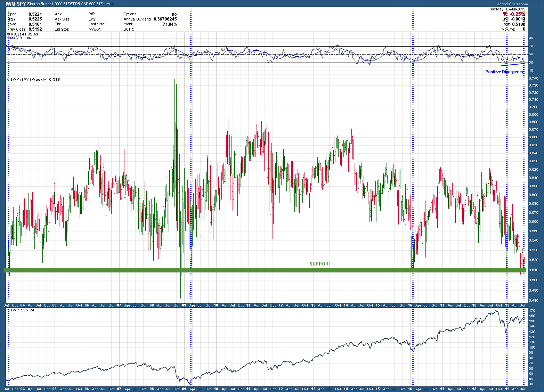Click the MA(20) blue line legend marker

8,38
